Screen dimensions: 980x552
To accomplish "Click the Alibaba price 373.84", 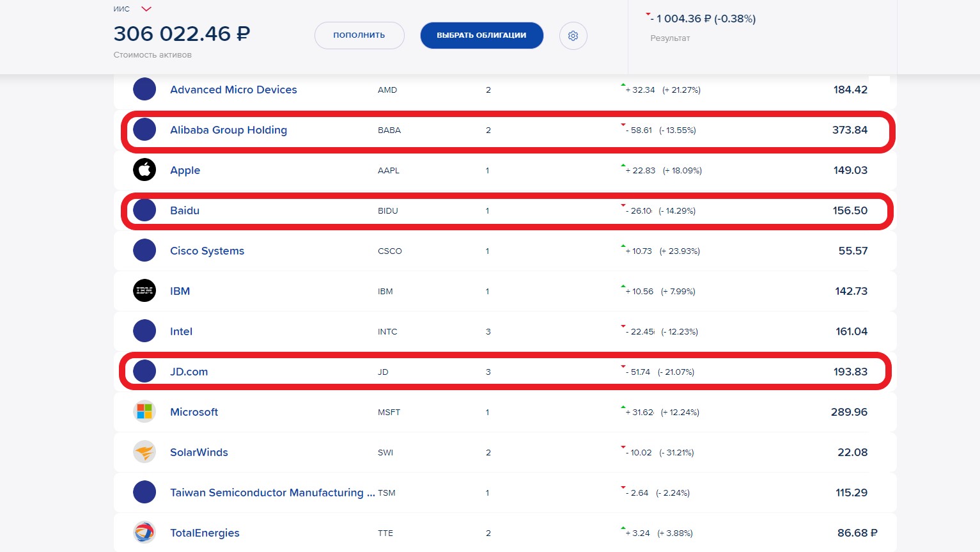I will click(x=850, y=130).
